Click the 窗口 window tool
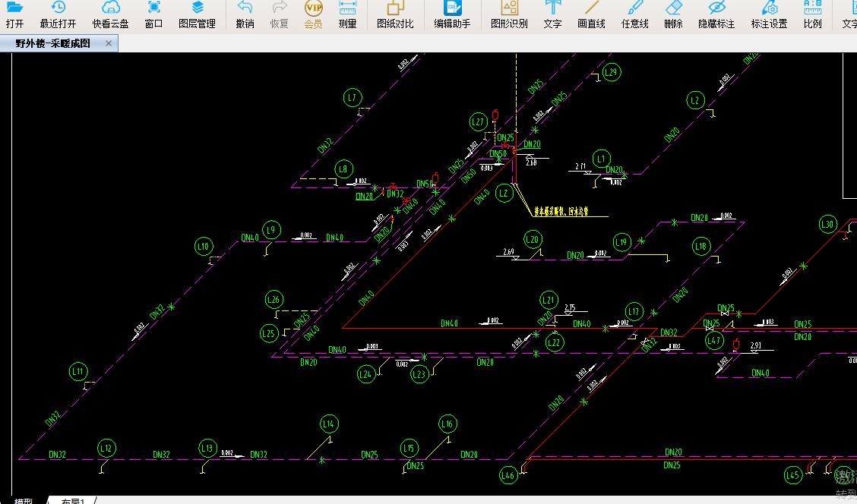Screen dimensions: 857x504 coord(153,15)
